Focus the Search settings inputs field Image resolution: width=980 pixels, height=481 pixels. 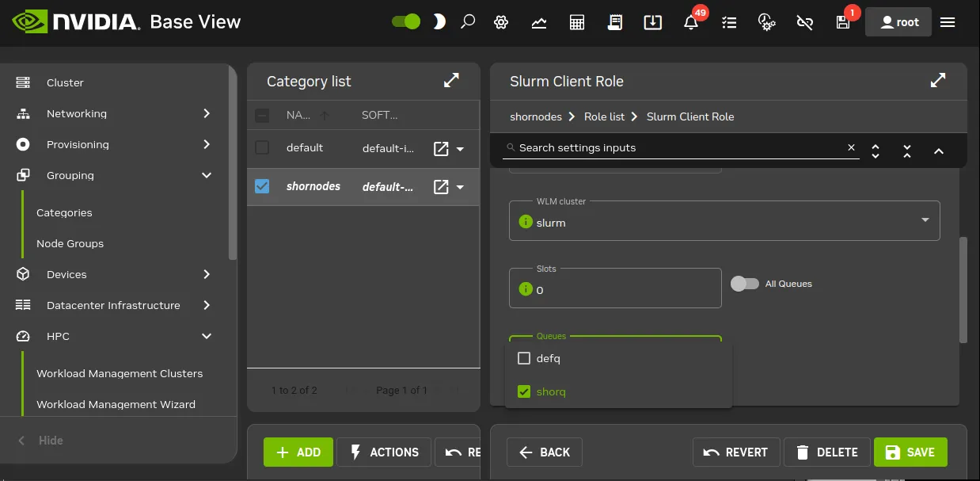pos(679,148)
